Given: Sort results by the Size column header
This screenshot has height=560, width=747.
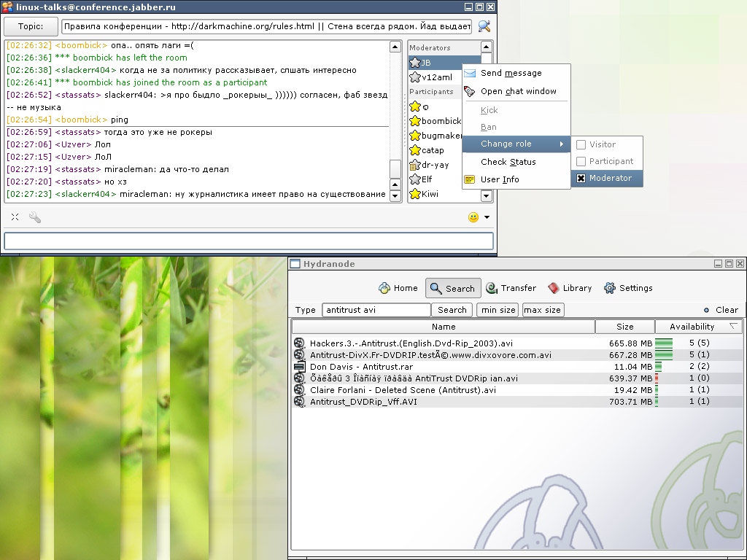Looking at the screenshot, I should tap(625, 327).
